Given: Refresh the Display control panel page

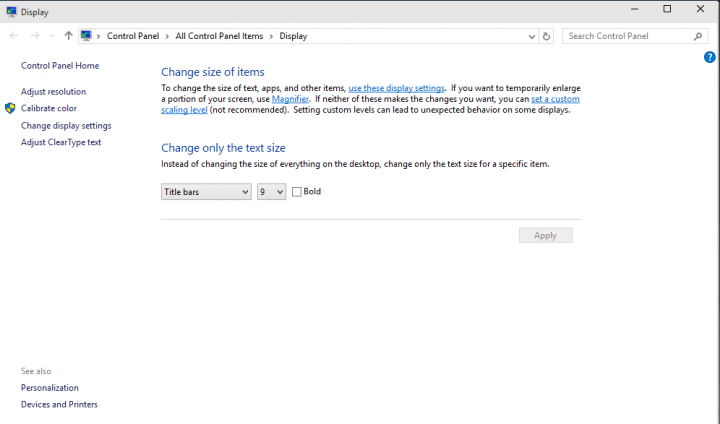Looking at the screenshot, I should pos(546,36).
